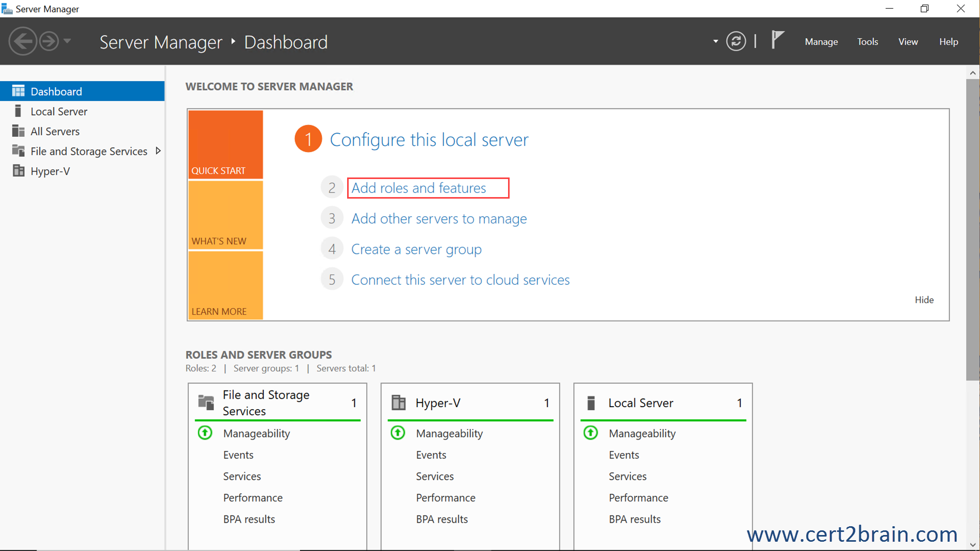Image resolution: width=980 pixels, height=551 pixels.
Task: Click the Hyper-V role group icon
Action: coord(399,402)
